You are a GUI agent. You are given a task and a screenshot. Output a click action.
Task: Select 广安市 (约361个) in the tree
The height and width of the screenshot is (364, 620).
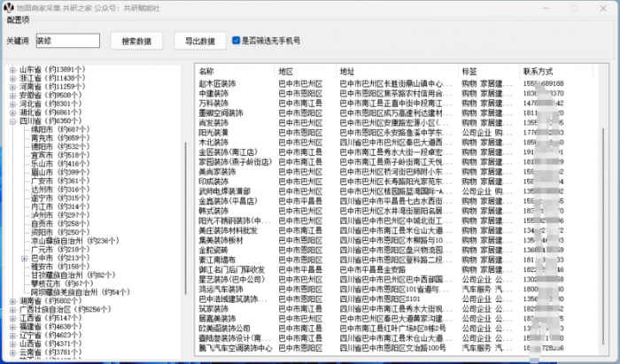[60, 181]
